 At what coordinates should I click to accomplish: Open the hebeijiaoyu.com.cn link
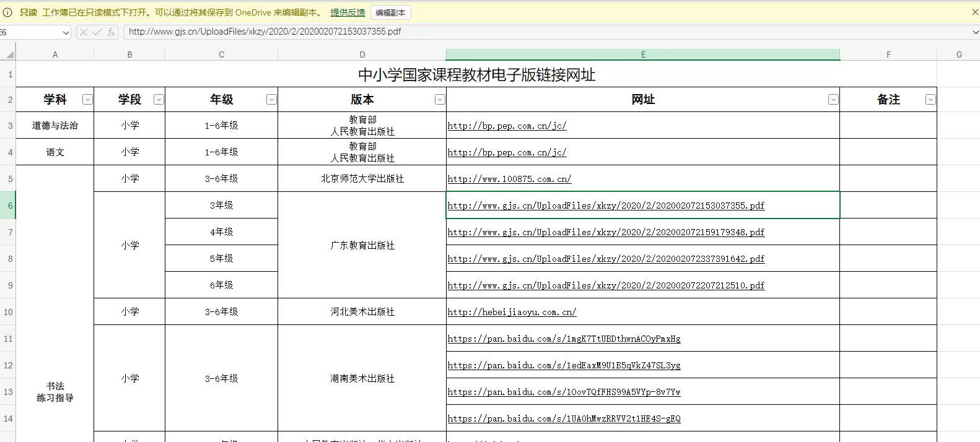[512, 312]
